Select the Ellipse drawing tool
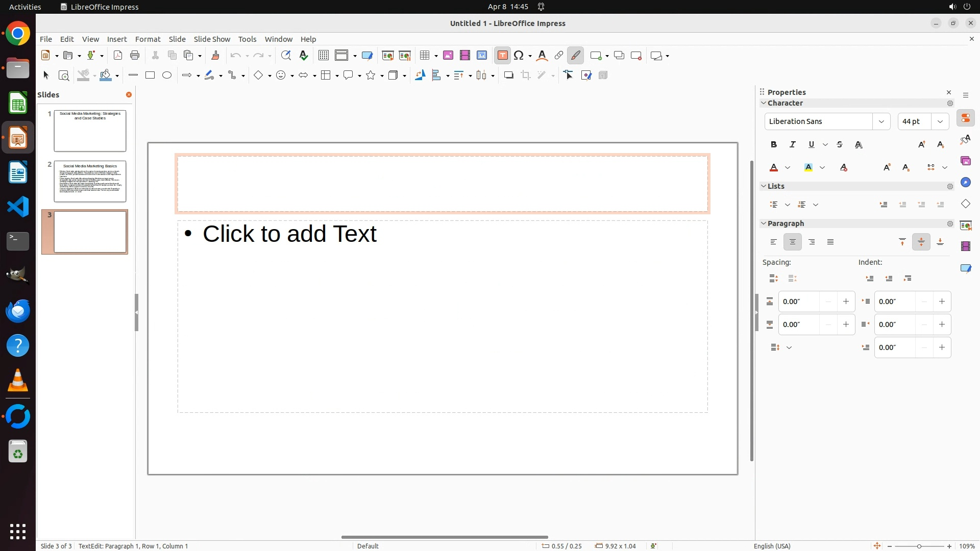The height and width of the screenshot is (551, 980). point(167,76)
